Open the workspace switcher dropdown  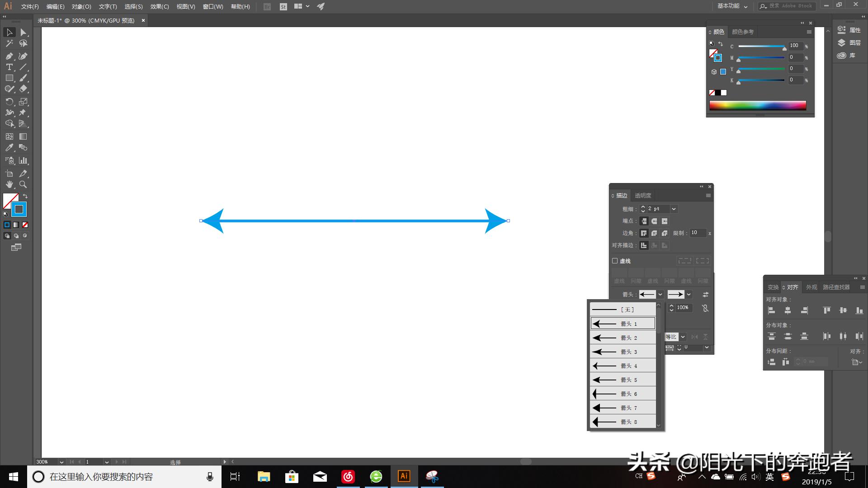click(x=732, y=6)
